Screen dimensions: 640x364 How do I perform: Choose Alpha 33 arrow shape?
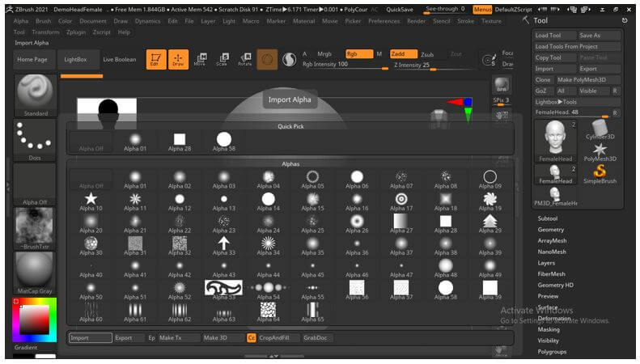pos(223,247)
